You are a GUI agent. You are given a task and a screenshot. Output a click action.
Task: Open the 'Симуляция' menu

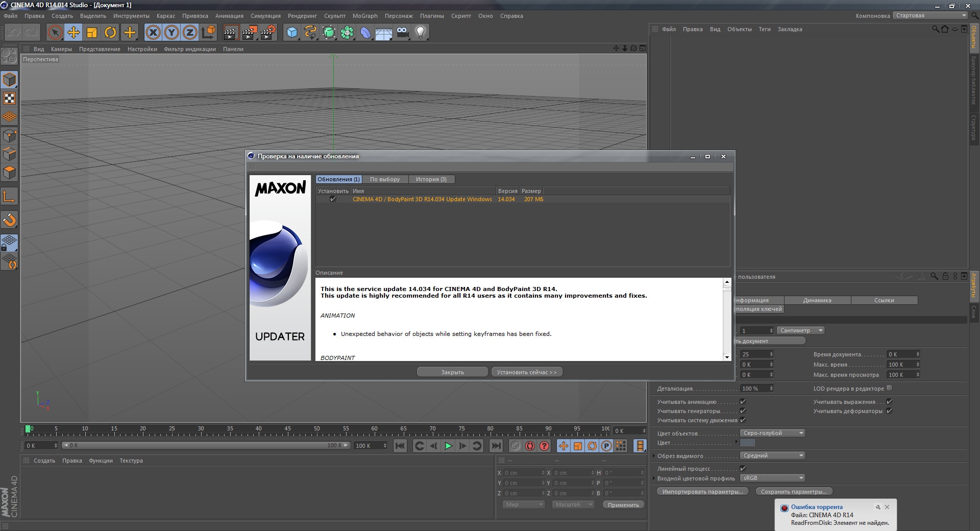pos(265,16)
